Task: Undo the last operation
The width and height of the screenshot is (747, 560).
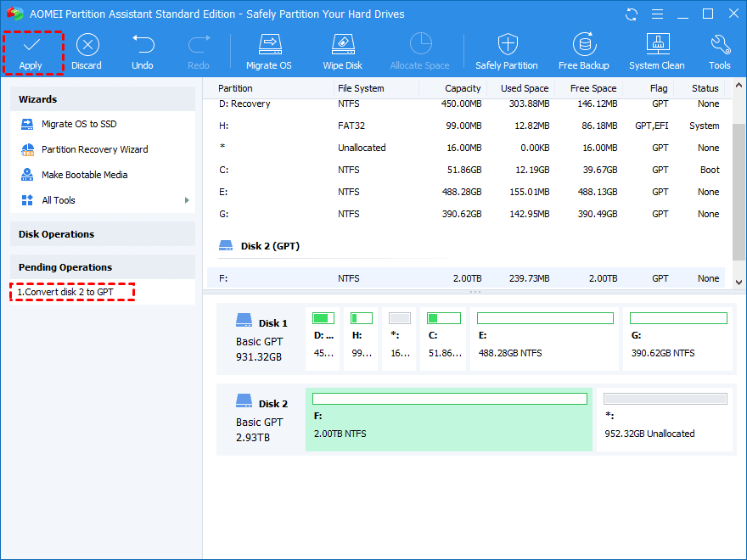Action: coord(143,45)
